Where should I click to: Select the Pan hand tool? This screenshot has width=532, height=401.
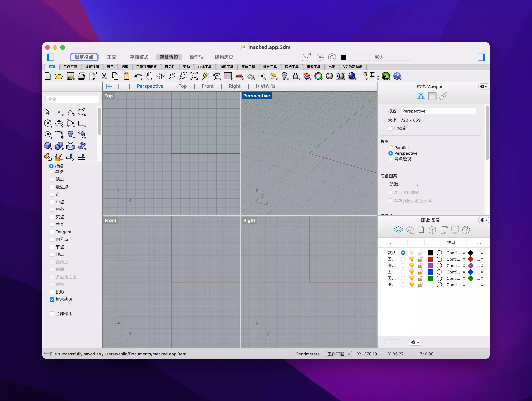[x=149, y=76]
